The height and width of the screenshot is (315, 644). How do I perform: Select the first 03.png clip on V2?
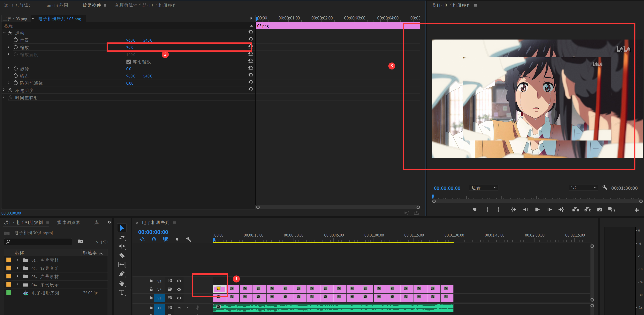pyautogui.click(x=219, y=289)
